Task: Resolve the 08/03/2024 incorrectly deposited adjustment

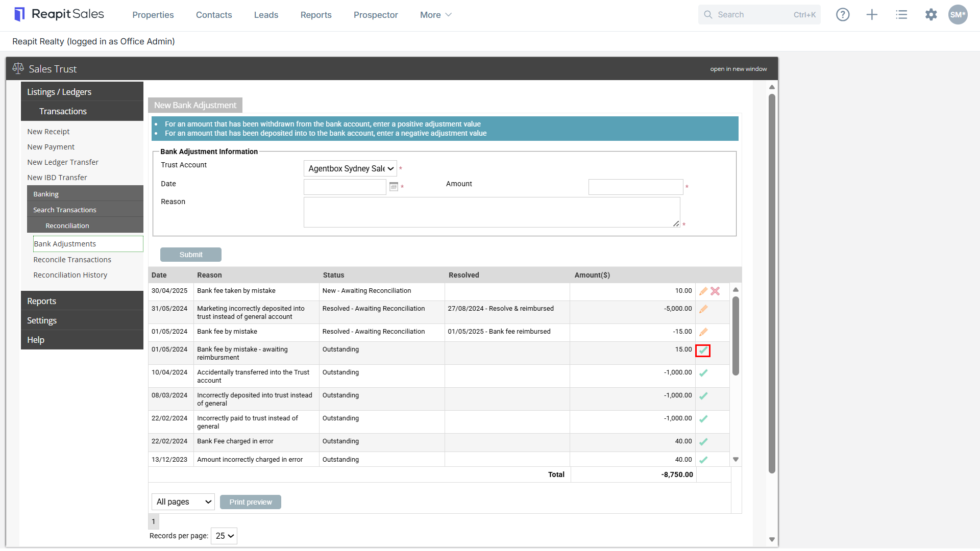Action: pos(703,396)
